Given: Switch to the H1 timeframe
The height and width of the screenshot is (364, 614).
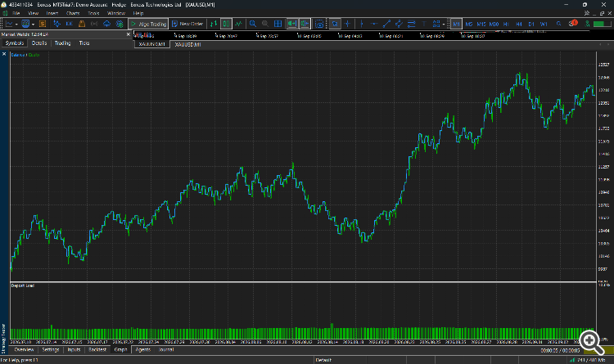Looking at the screenshot, I should pyautogui.click(x=506, y=25).
